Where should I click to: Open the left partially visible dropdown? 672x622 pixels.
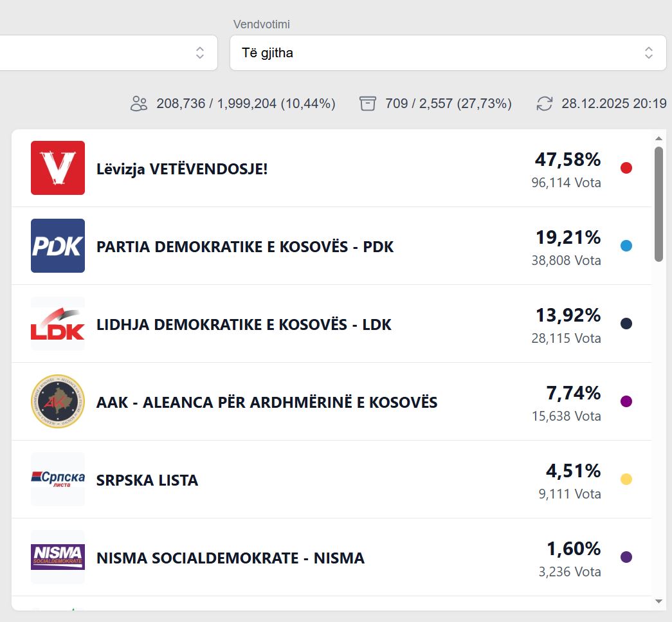108,53
